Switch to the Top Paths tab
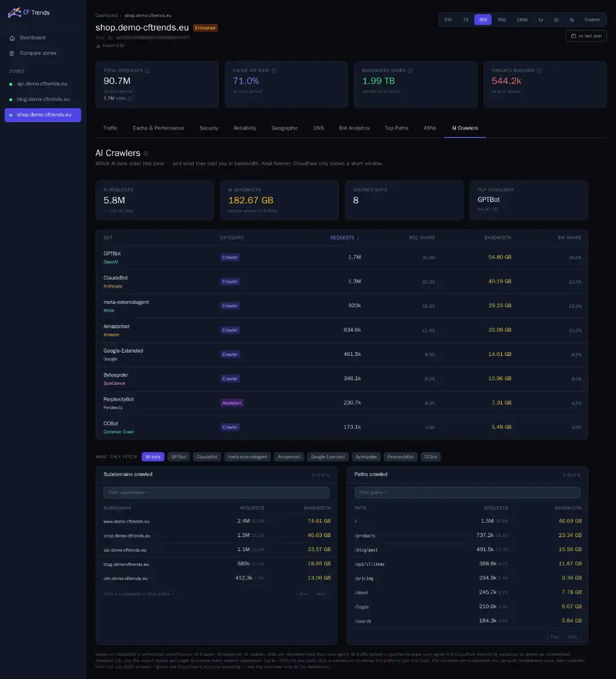Viewport: 616px width, 679px height. tap(397, 128)
